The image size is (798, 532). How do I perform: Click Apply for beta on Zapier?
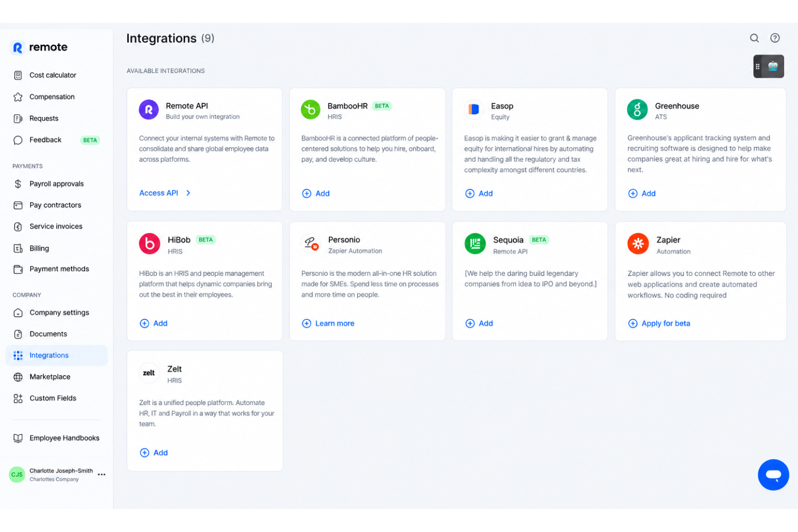coord(659,323)
